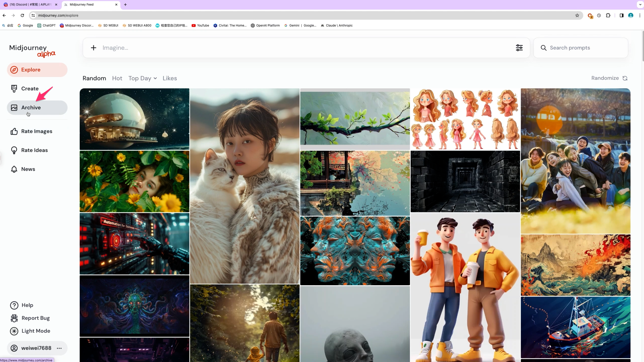Close the Midjourney Feed tab
644x362 pixels.
(x=116, y=5)
